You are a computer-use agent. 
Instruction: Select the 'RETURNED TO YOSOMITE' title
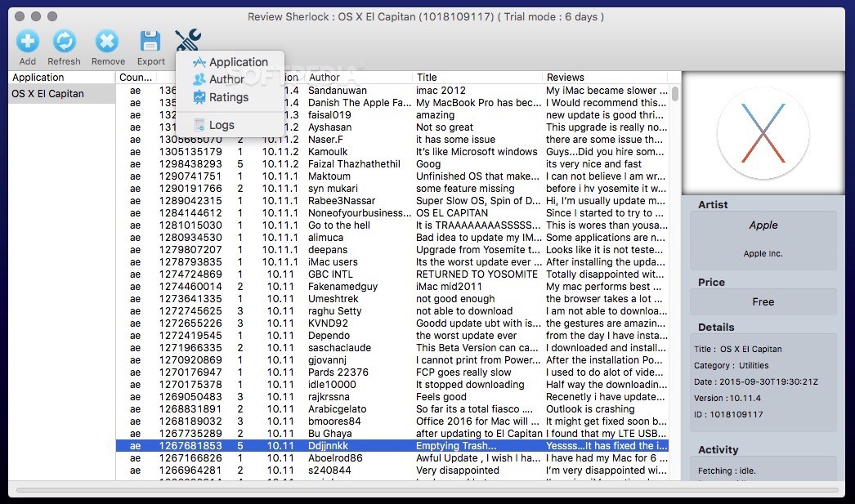pos(477,274)
